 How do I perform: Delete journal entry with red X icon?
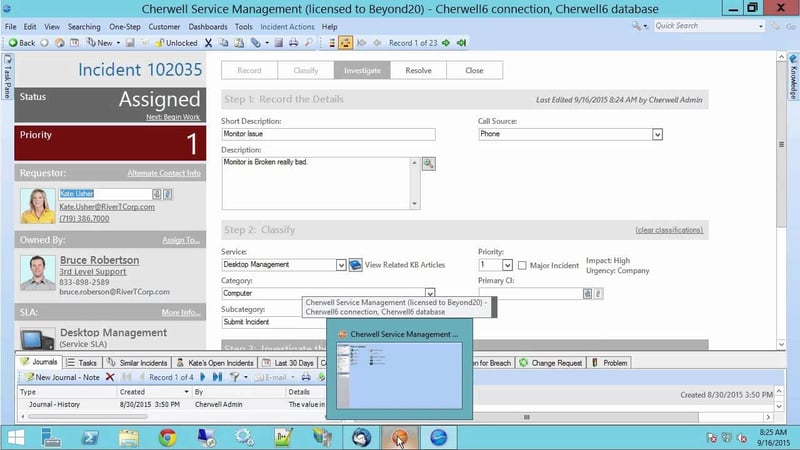[110, 377]
